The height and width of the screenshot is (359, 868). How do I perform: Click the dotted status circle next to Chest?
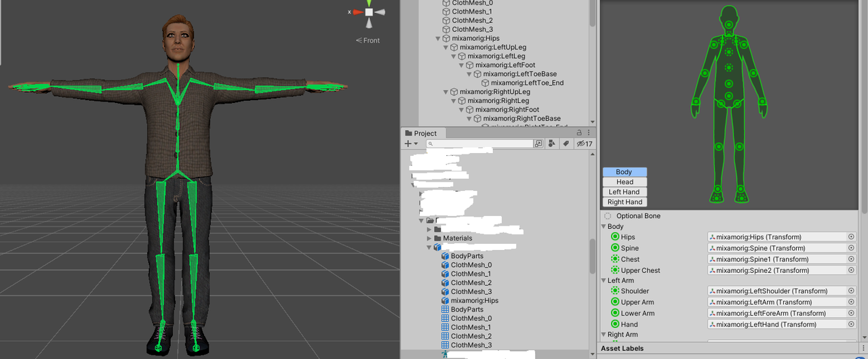click(x=615, y=259)
